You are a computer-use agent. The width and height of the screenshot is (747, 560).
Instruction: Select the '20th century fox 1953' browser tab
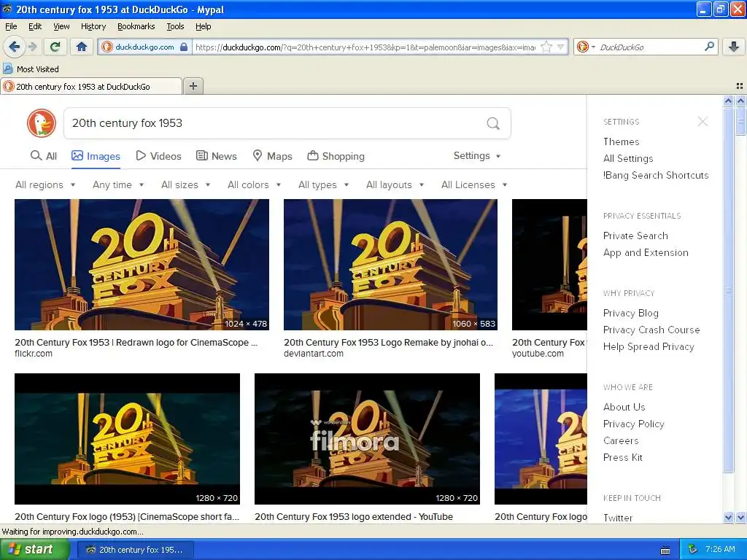(x=91, y=86)
